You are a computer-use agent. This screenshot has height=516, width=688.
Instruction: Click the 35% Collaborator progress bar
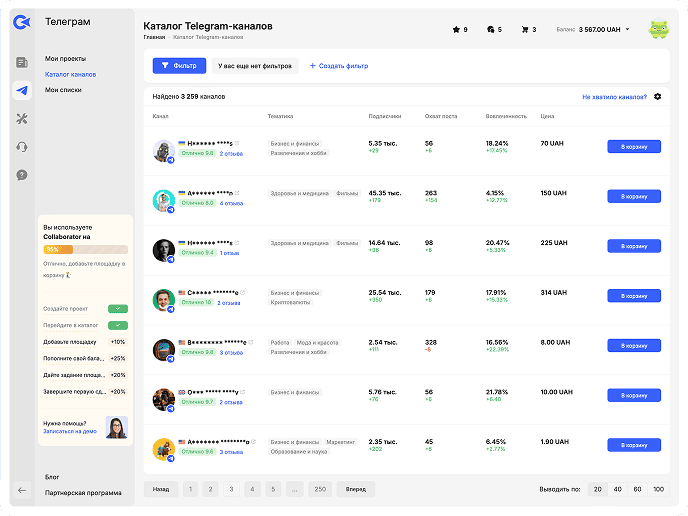(85, 249)
